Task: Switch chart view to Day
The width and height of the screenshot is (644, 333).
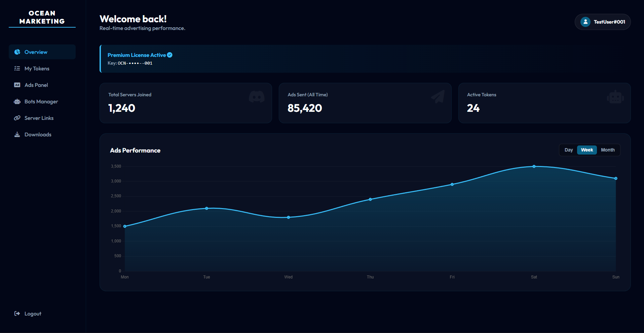Action: 568,150
